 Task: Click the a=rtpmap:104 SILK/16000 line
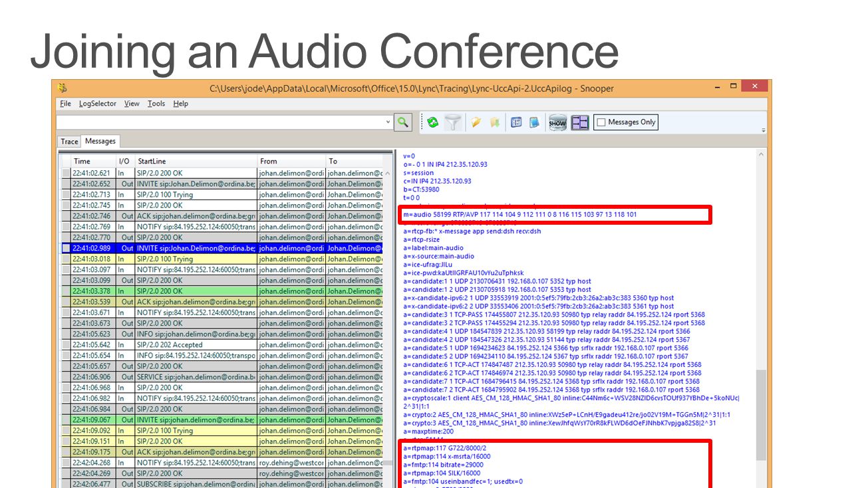[442, 473]
